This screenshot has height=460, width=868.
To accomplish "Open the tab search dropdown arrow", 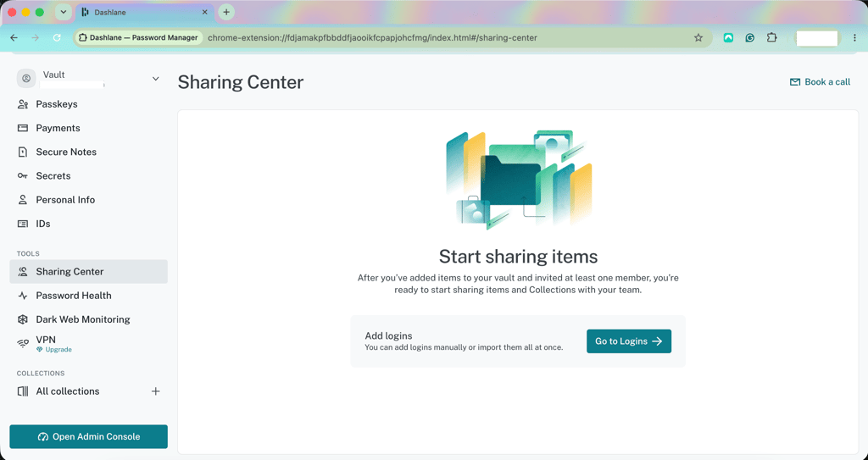I will click(x=63, y=12).
